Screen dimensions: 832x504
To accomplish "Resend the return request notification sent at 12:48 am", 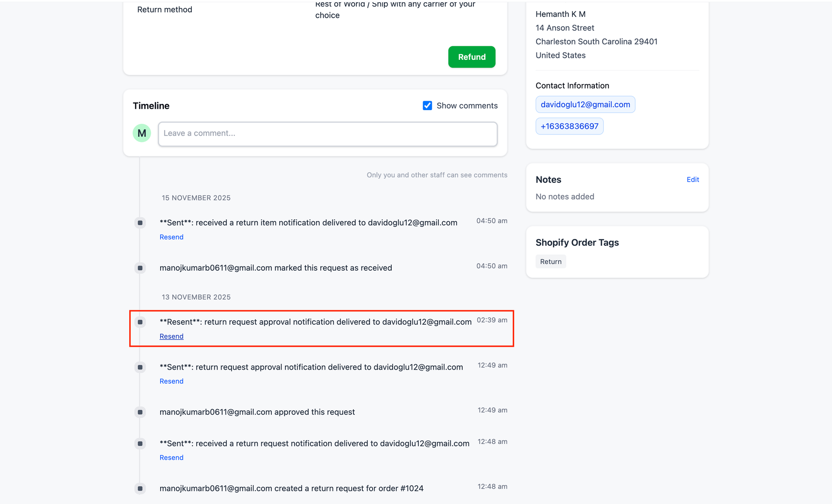I will tap(171, 457).
